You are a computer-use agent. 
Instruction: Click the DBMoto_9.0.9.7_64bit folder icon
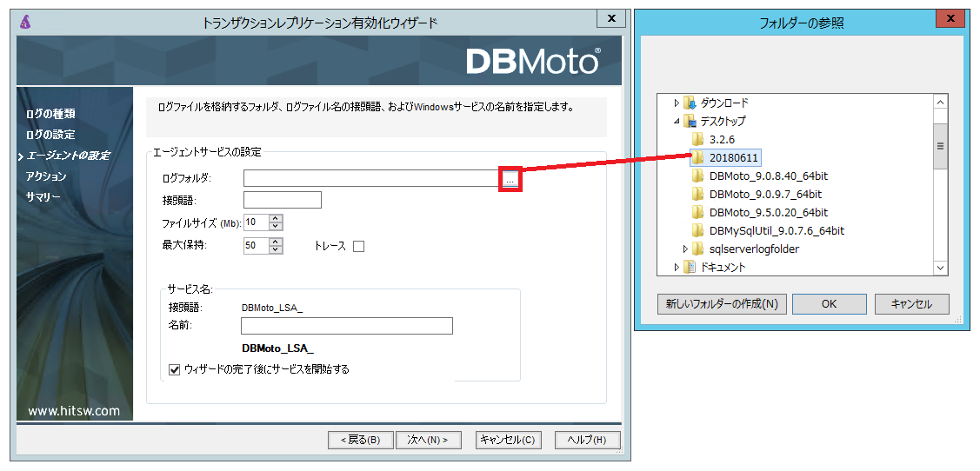pos(698,195)
